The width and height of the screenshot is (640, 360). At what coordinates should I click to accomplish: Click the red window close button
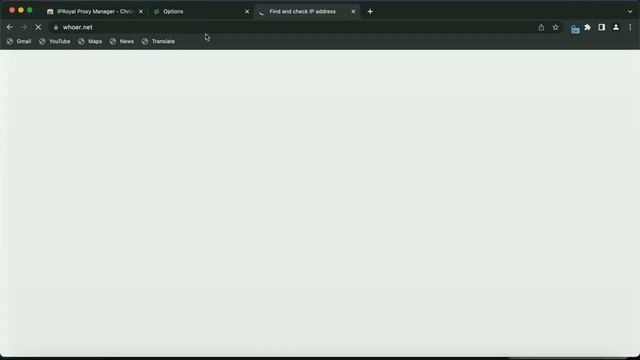point(12,10)
